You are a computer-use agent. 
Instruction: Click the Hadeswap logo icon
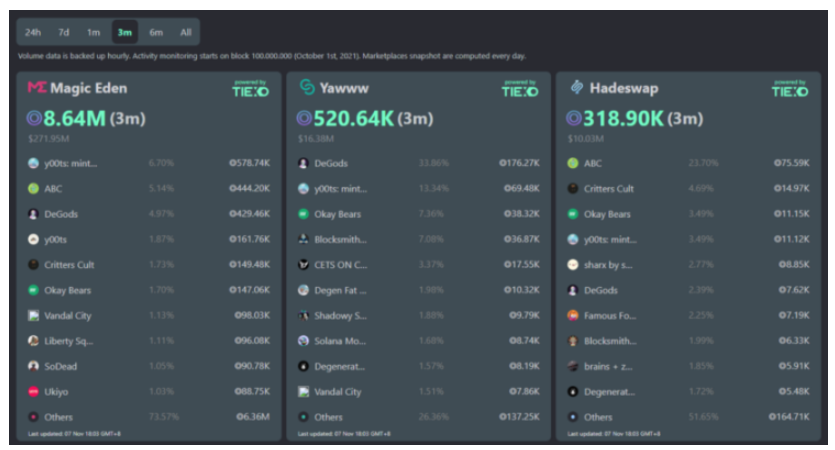(577, 87)
